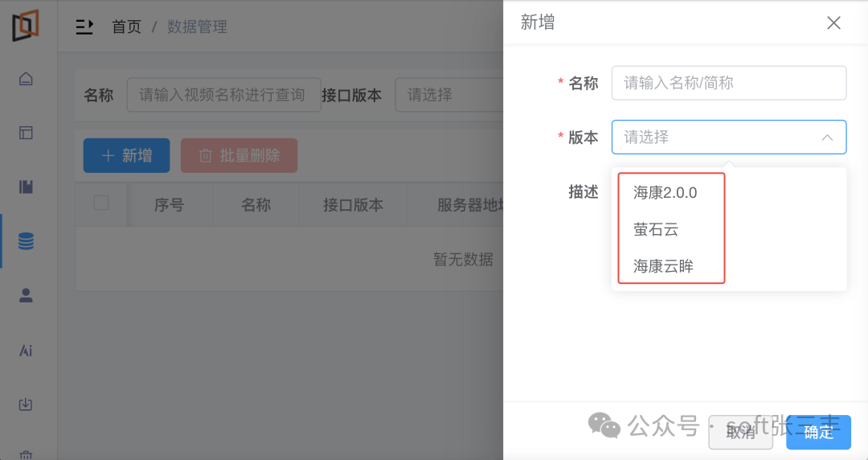This screenshot has width=868, height=460.
Task: Pick 海康云眸 from version options
Action: pyautogui.click(x=663, y=266)
